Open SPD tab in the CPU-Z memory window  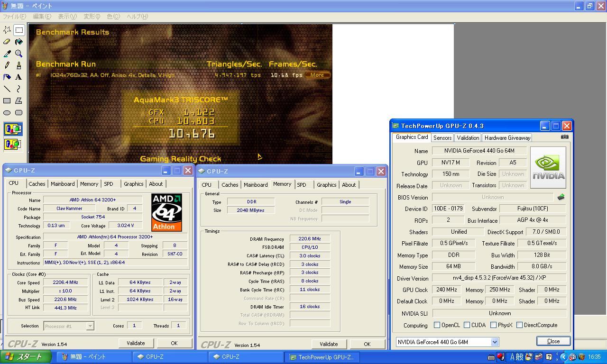(302, 185)
